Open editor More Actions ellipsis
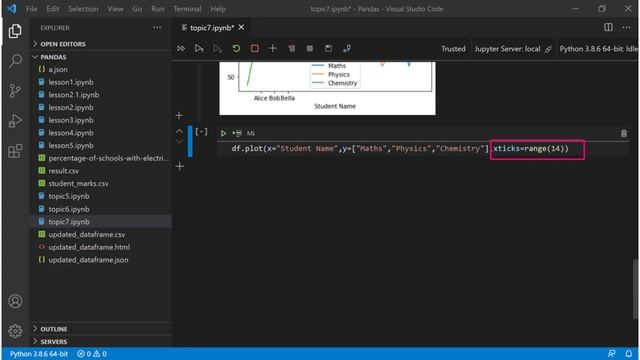The width and height of the screenshot is (640, 360). coord(627,27)
